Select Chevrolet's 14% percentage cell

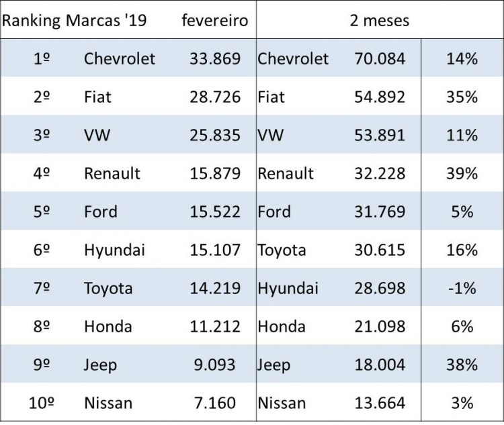(x=461, y=58)
